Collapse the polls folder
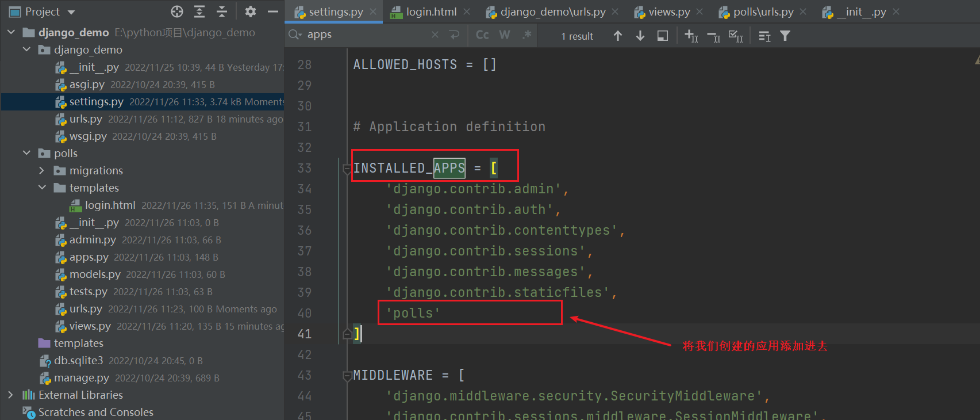Viewport: 980px width, 420px height. pos(26,153)
